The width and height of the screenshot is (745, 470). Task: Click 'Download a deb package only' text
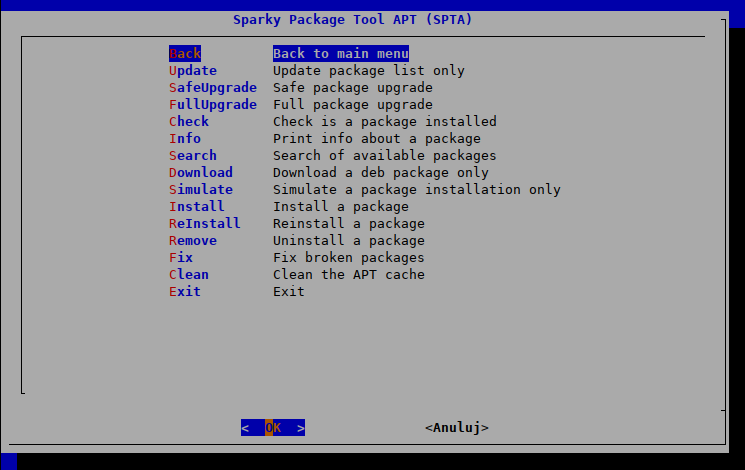(381, 173)
